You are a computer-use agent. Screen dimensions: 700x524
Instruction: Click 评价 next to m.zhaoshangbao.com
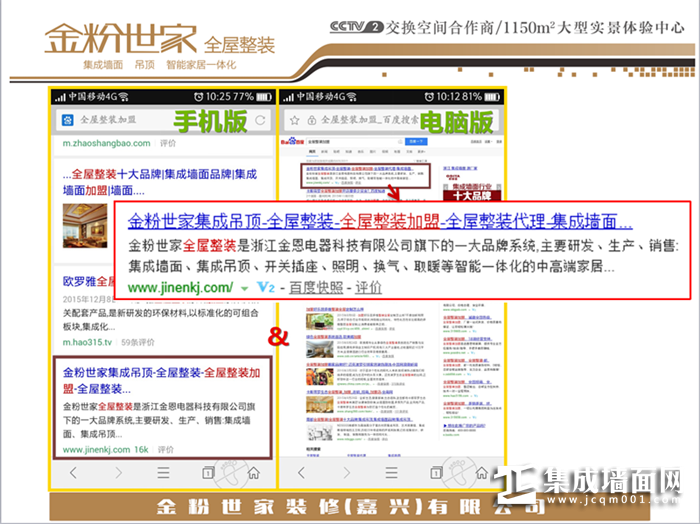click(168, 143)
